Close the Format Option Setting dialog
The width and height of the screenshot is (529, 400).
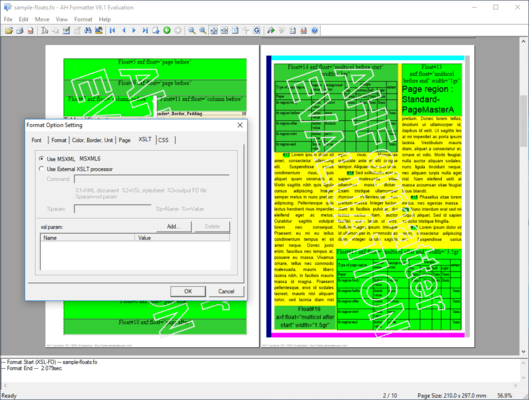coord(240,125)
